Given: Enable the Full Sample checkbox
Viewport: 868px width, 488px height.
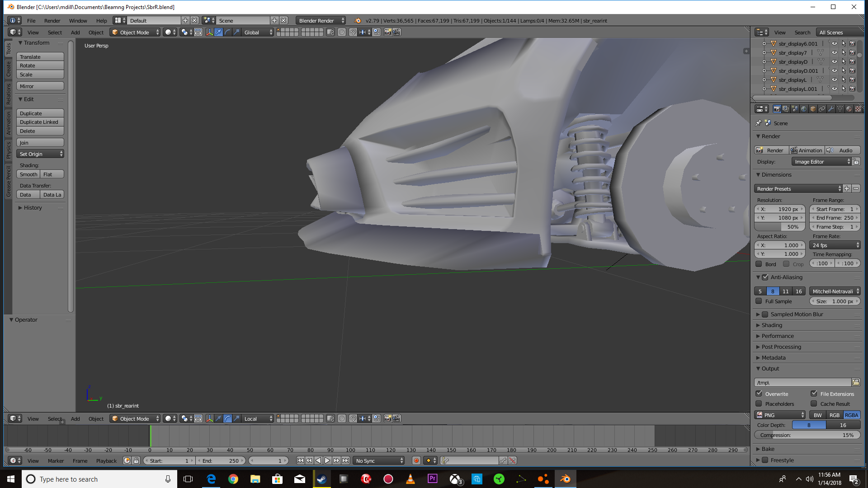Looking at the screenshot, I should (x=759, y=301).
